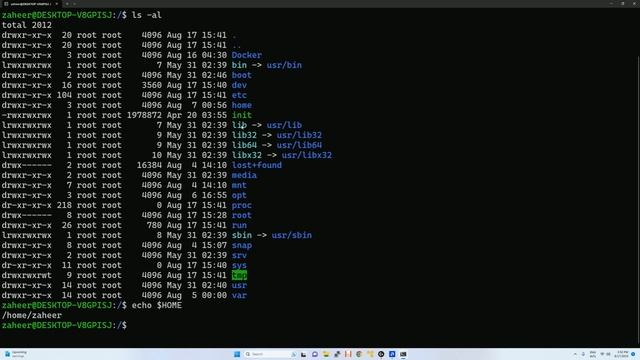This screenshot has height=360, width=640.
Task: Click the '/home/zaheer' output line
Action: (32, 316)
